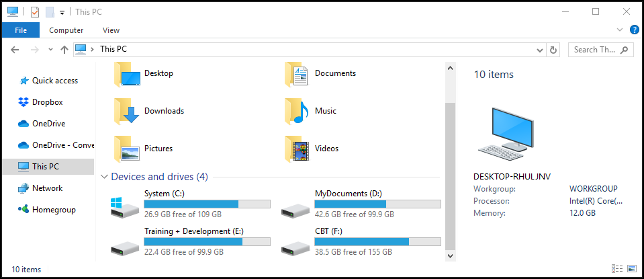This screenshot has height=279, width=644.
Task: Click the Properties quick access toolbar icon
Action: coord(35,11)
